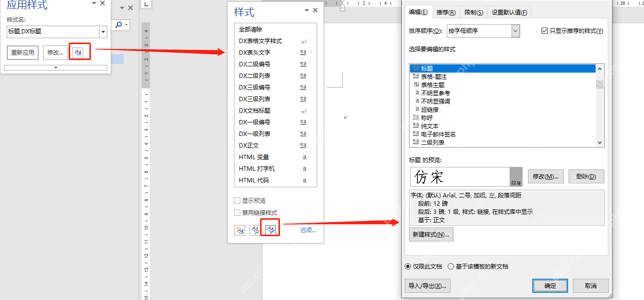Select 仅限此文档 radio button
The width and height of the screenshot is (644, 300).
tap(408, 266)
